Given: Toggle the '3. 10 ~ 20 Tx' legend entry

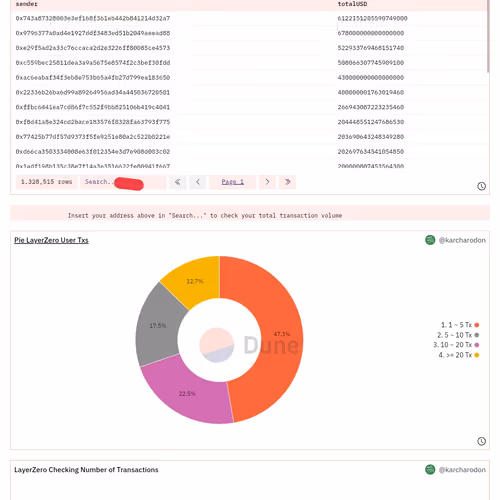Looking at the screenshot, I should (x=456, y=345).
